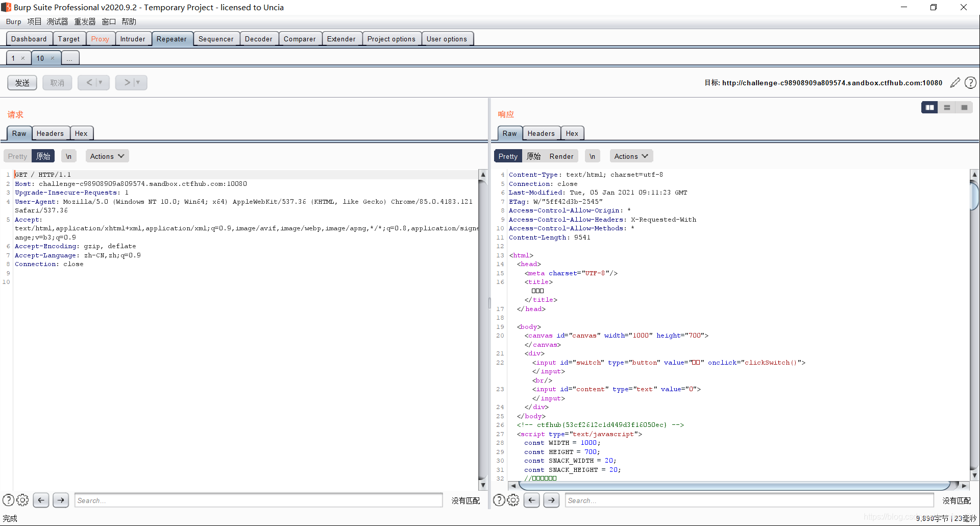Go to previous match in response search
980x526 pixels.
tap(531, 500)
